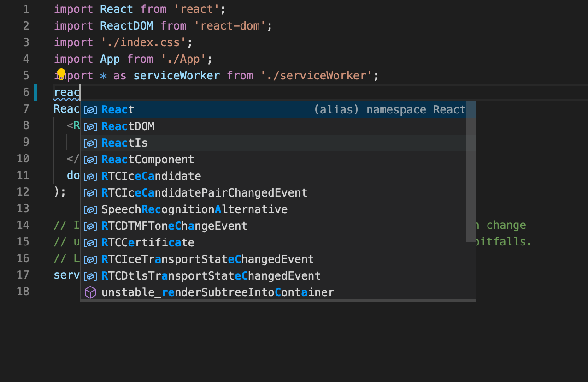Click the namespace React alias detail text
The width and height of the screenshot is (588, 382).
390,110
